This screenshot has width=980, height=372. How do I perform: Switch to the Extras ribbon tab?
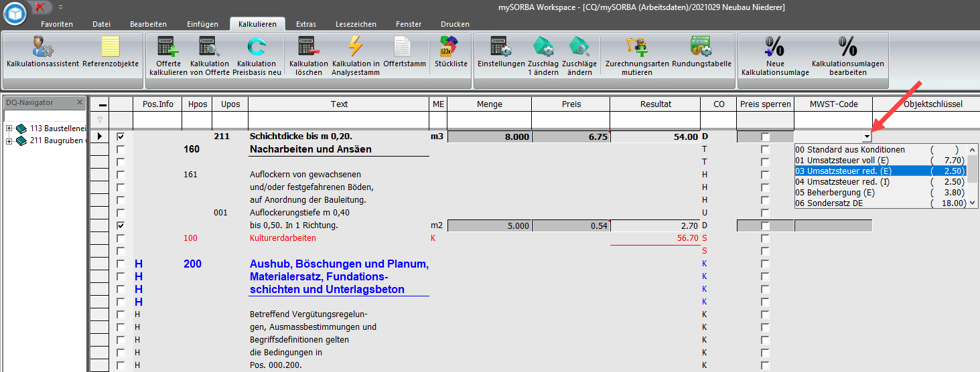(x=306, y=24)
